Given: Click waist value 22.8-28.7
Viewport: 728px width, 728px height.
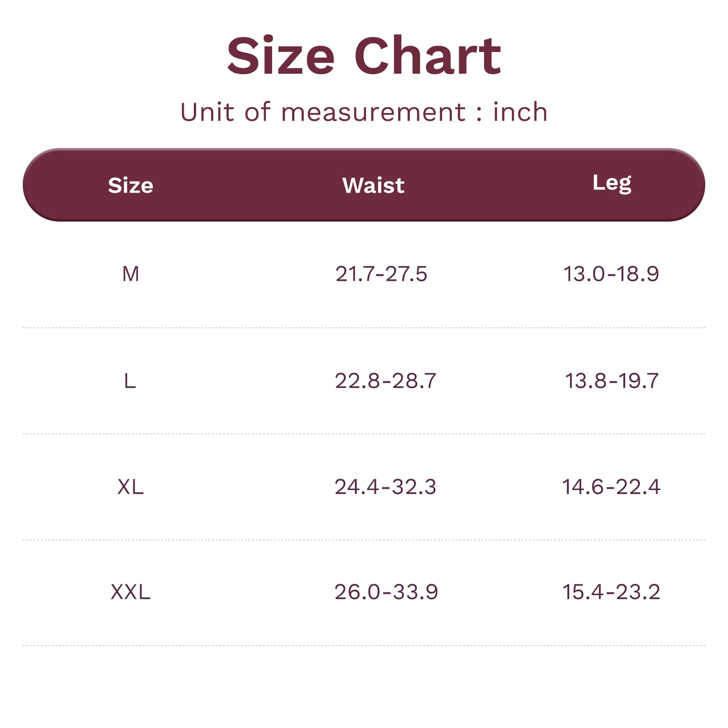Looking at the screenshot, I should (x=385, y=381).
